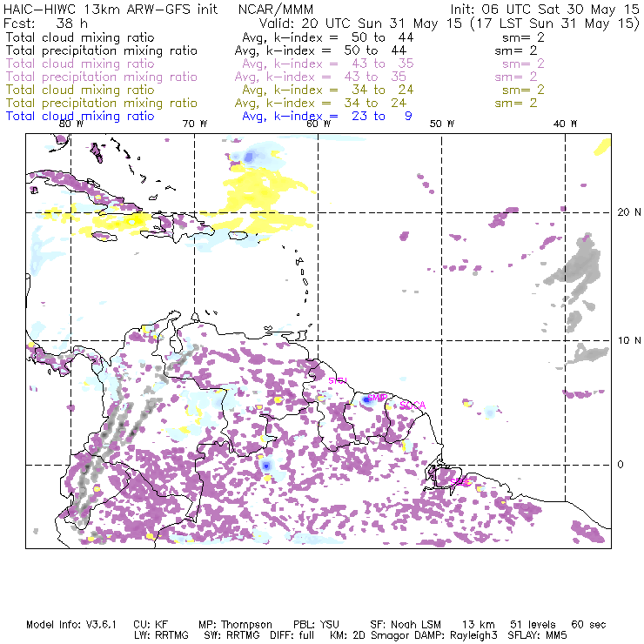The image size is (644, 644).
Task: Select the pink 'Total precipitation mixing ratio' legend label
Action: (102, 77)
